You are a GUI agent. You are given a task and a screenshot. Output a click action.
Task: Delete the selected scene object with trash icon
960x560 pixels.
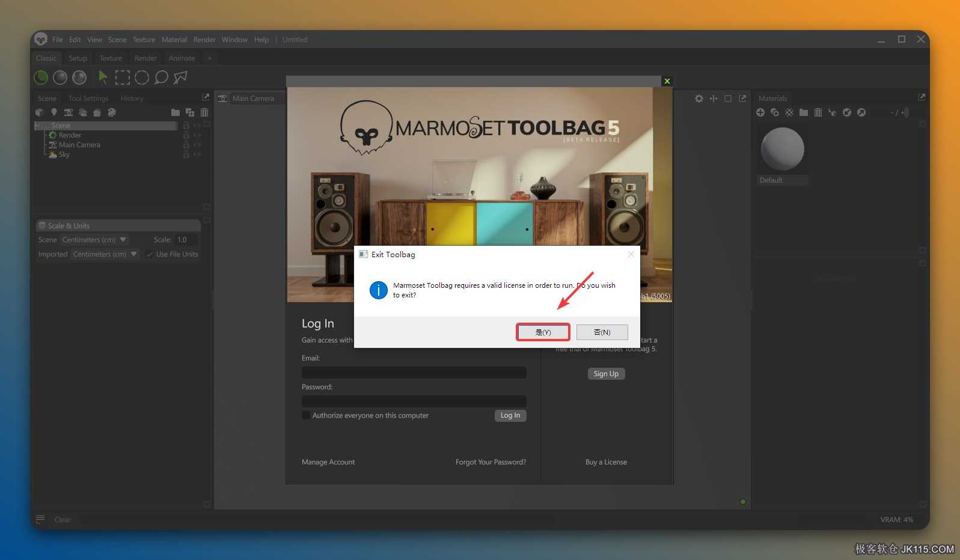coord(204,112)
